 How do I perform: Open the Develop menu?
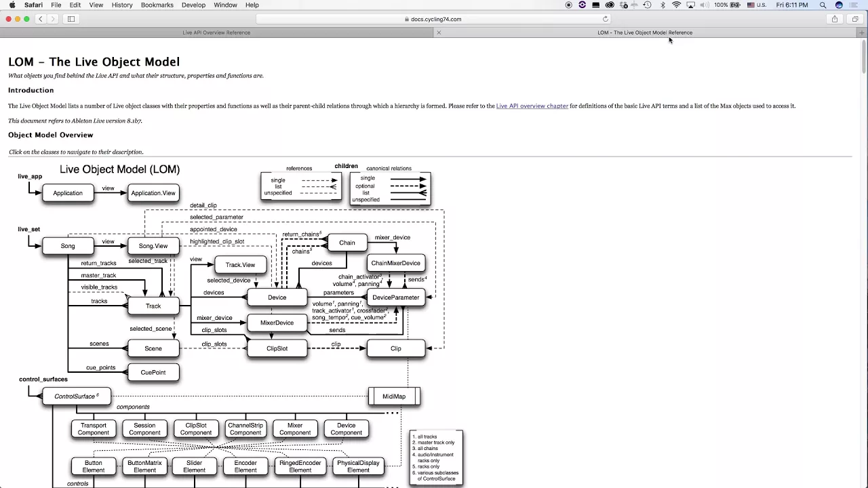pyautogui.click(x=193, y=5)
